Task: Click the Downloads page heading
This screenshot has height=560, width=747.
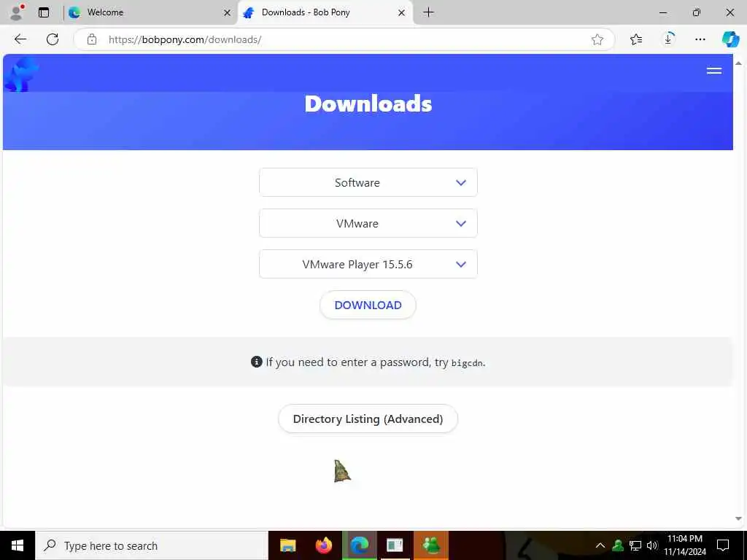Action: click(x=368, y=104)
